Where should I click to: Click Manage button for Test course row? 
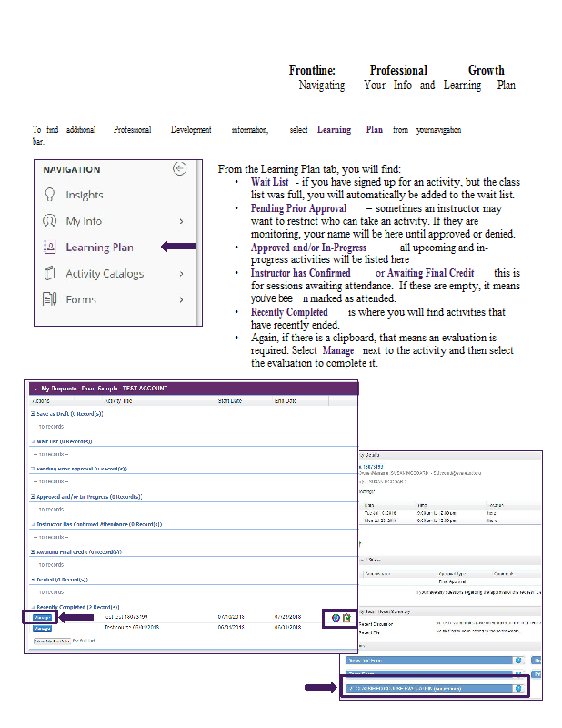pos(42,628)
